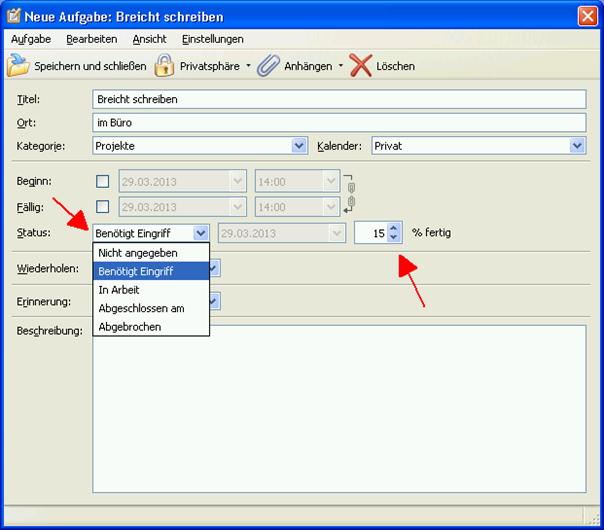604x530 pixels.
Task: Click the Privatsphäre button label
Action: point(210,66)
